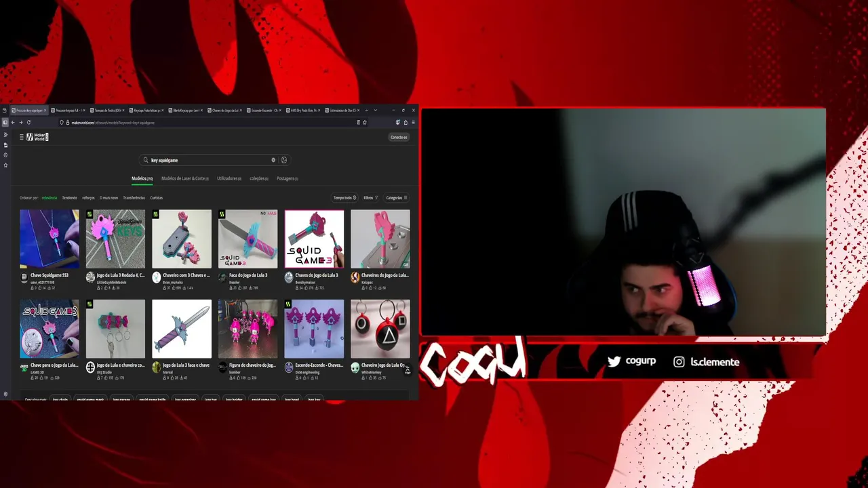The width and height of the screenshot is (868, 488).
Task: Click the Twitter bird icon on overlay
Action: click(614, 362)
